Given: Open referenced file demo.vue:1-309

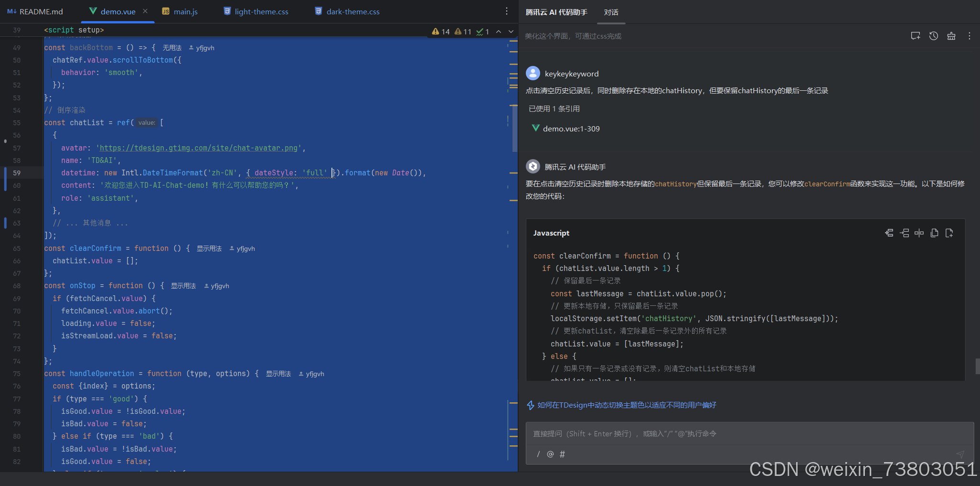Looking at the screenshot, I should [565, 129].
